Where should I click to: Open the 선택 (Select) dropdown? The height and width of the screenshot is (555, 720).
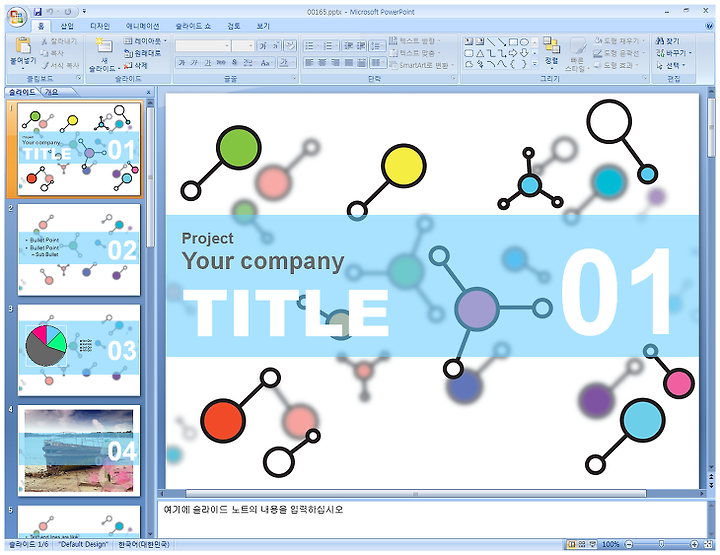671,66
